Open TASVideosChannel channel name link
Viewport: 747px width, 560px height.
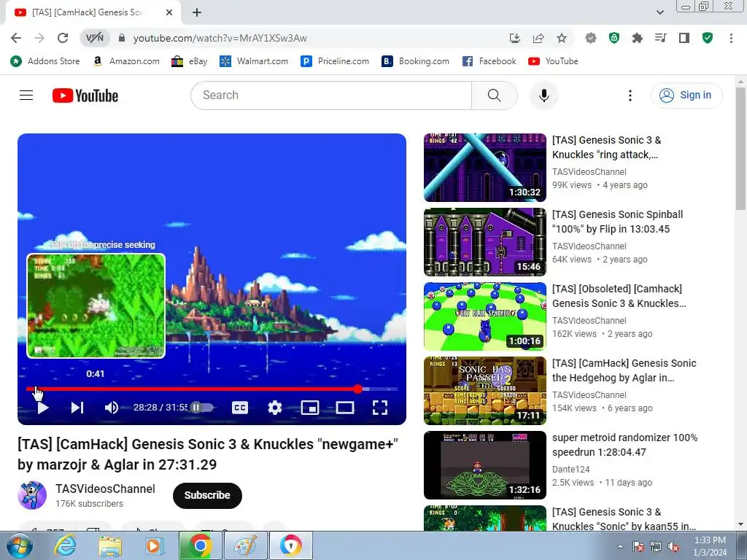click(105, 489)
